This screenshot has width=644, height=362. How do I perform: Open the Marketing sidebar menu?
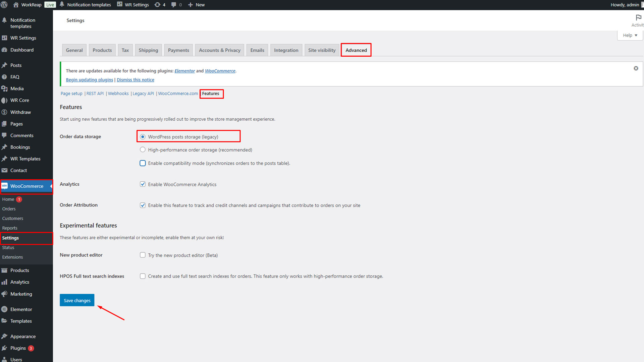(x=21, y=294)
